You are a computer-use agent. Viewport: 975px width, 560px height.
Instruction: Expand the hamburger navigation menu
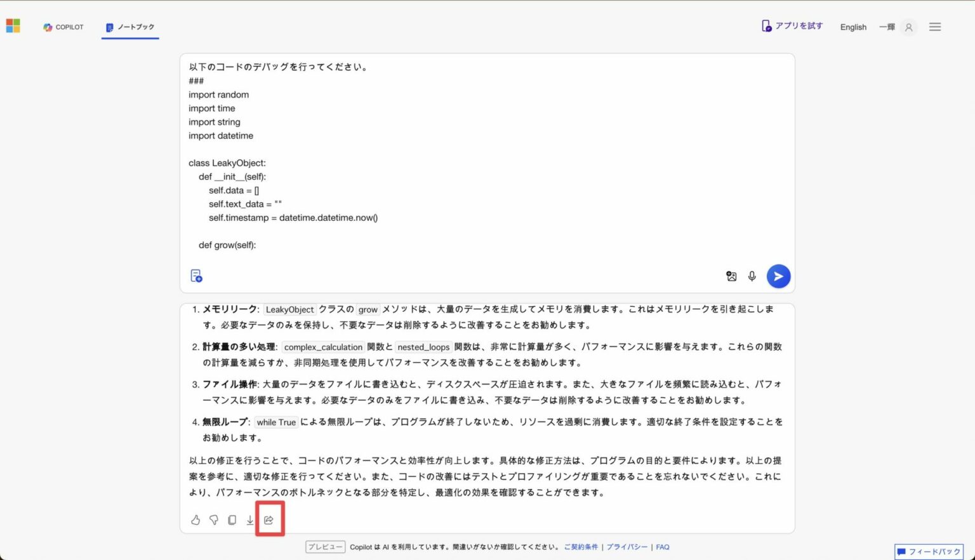click(x=935, y=27)
